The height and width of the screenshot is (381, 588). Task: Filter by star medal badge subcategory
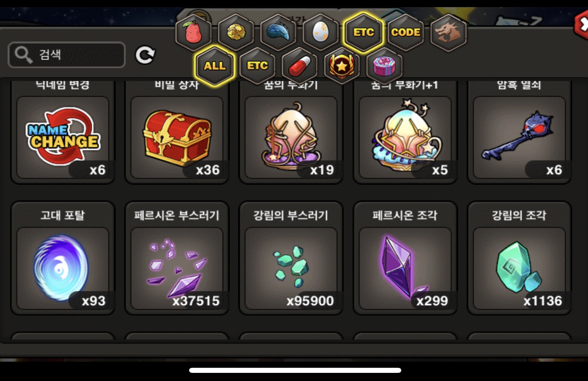pos(342,65)
